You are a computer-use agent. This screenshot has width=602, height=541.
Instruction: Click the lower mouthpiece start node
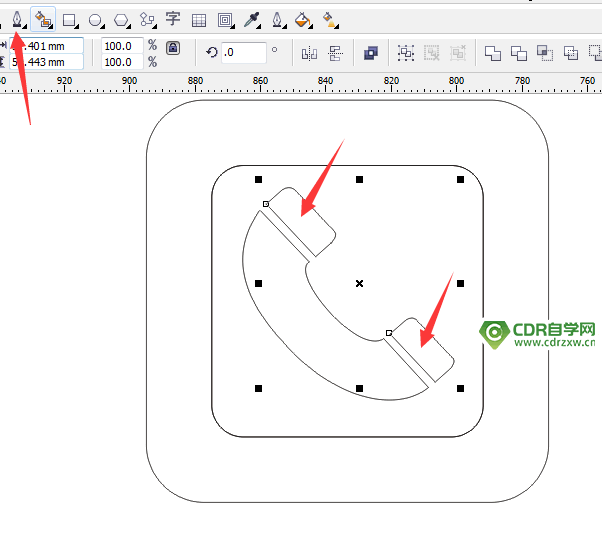coord(389,333)
